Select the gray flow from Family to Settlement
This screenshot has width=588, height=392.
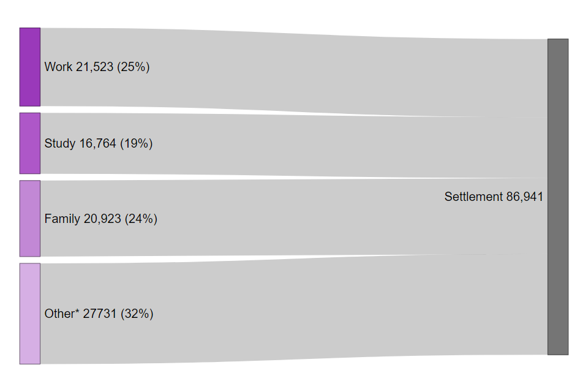[x=294, y=217]
